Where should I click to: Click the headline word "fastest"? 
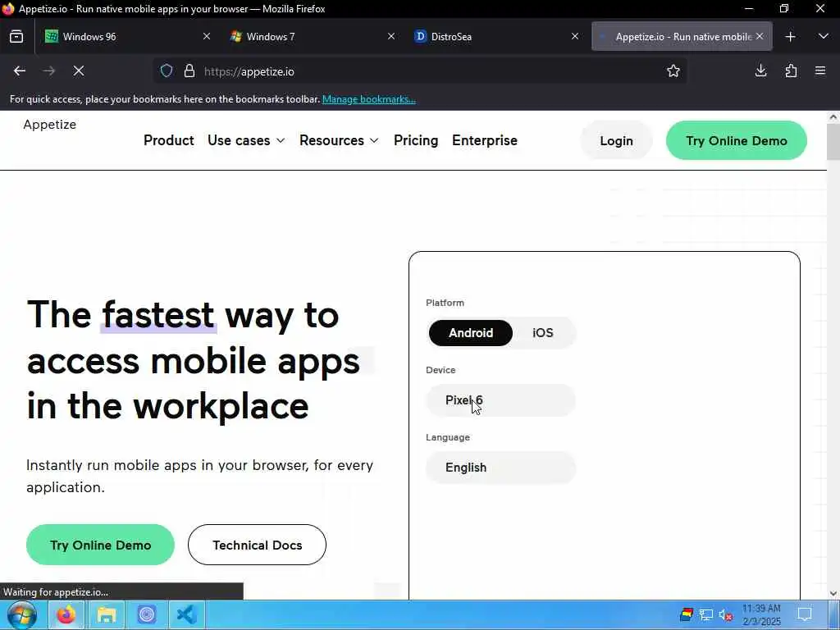coord(158,314)
